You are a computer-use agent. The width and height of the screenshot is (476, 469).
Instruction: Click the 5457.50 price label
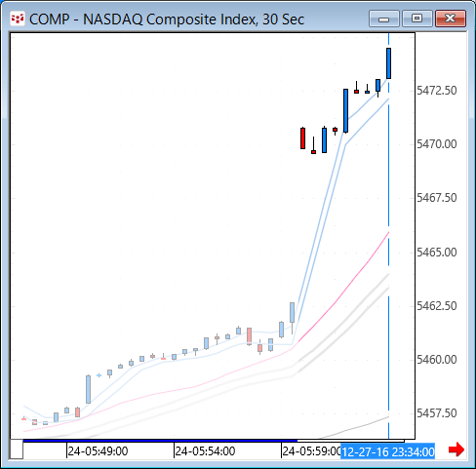tap(437, 413)
